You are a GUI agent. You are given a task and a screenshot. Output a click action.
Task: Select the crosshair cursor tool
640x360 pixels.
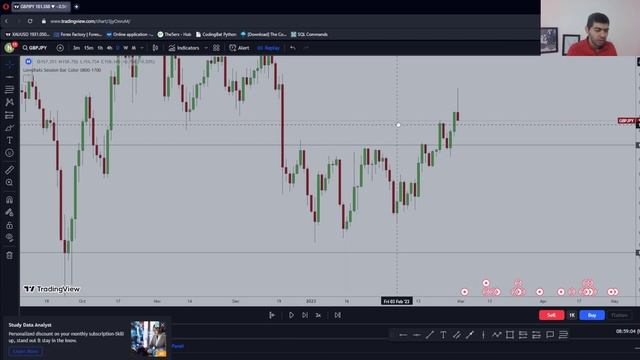[x=9, y=64]
